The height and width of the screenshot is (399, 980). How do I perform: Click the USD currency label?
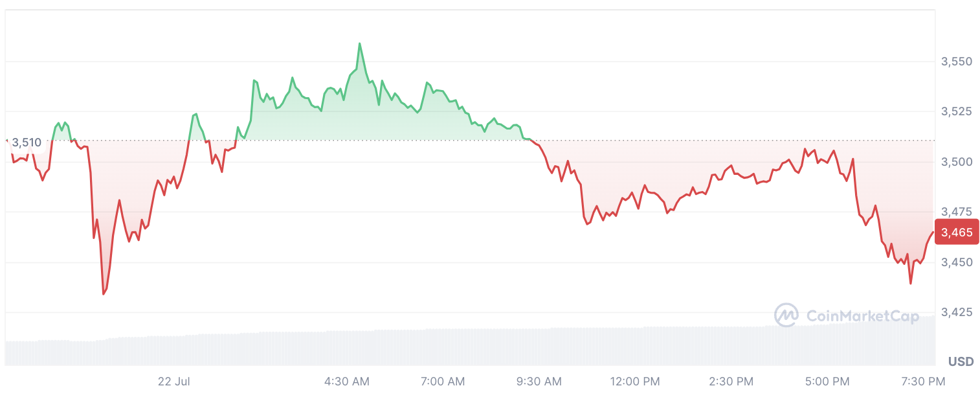(961, 361)
